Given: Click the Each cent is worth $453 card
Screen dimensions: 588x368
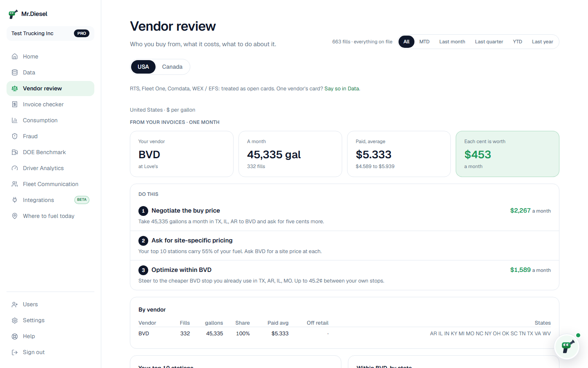Looking at the screenshot, I should tap(508, 154).
